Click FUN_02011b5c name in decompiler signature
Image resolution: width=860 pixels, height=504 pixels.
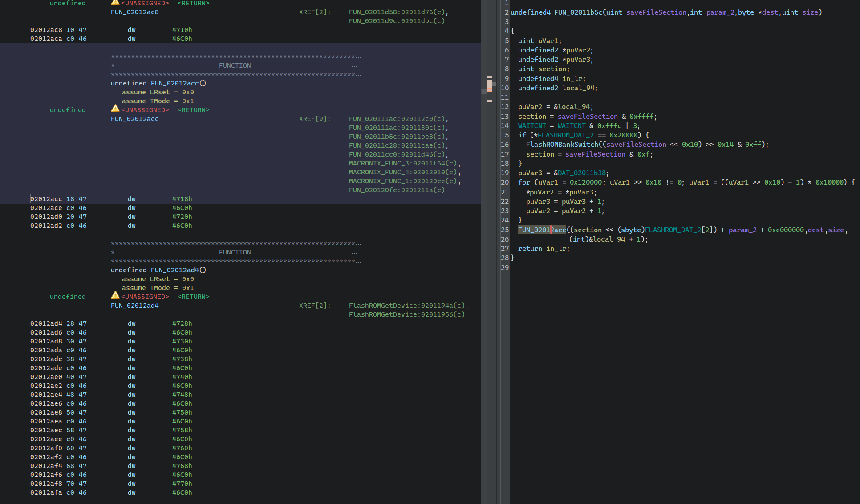[x=578, y=12]
